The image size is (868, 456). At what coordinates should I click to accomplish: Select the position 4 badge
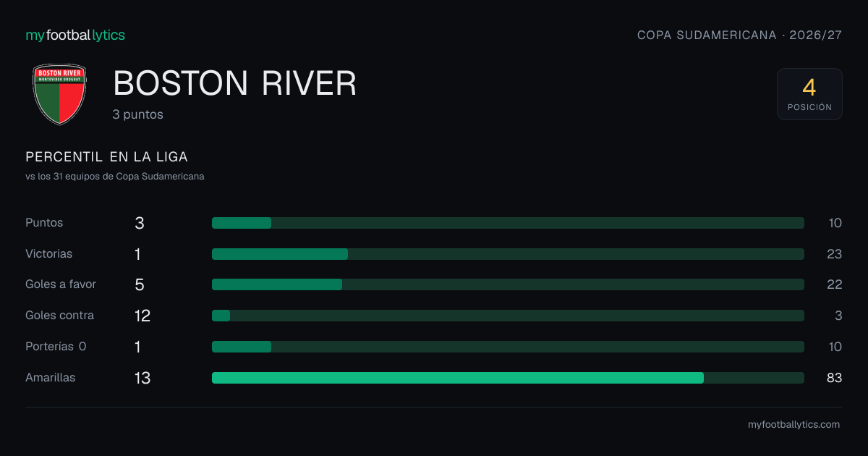click(x=809, y=94)
